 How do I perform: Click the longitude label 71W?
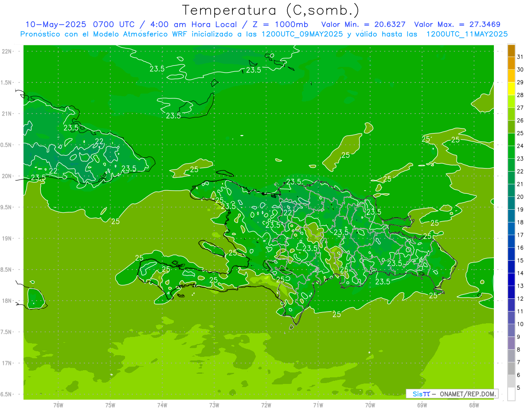tap(318, 405)
